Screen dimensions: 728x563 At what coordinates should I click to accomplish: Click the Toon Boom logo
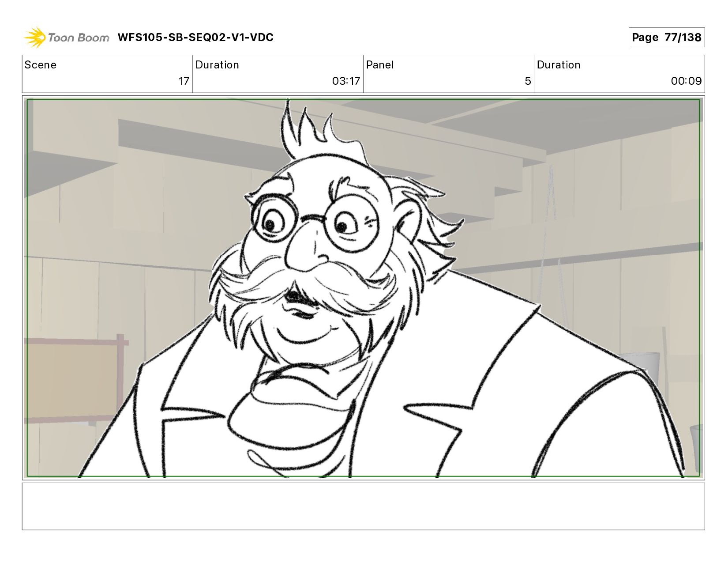[66, 38]
